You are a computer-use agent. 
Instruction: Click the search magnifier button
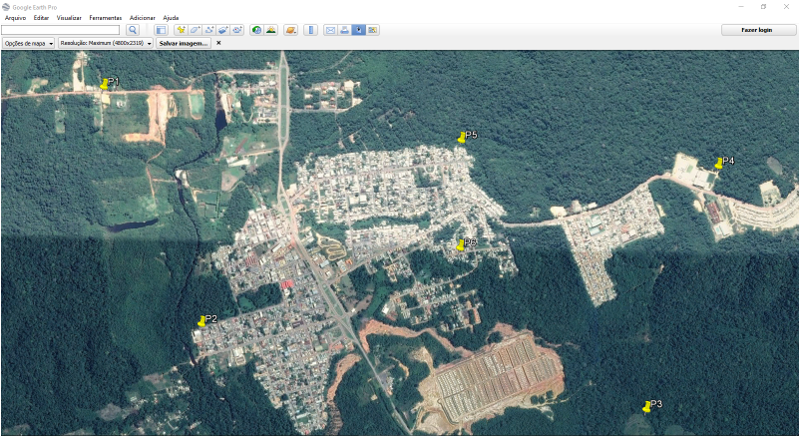point(132,30)
